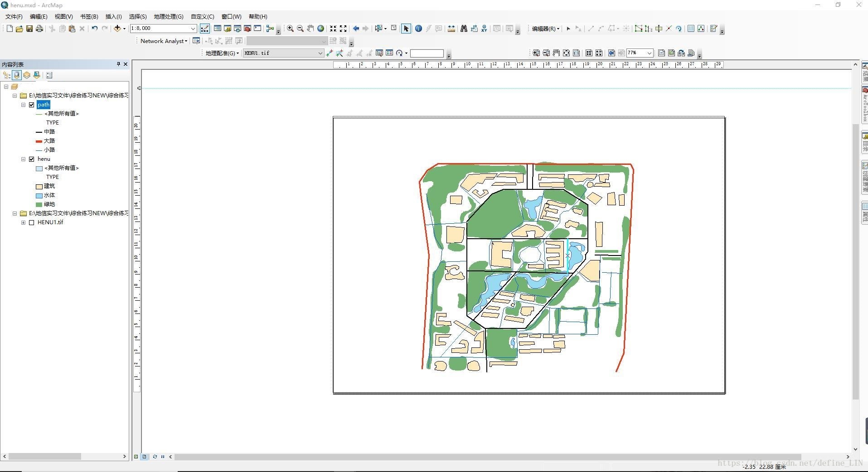Open the 编辑(E) menu

[39, 16]
